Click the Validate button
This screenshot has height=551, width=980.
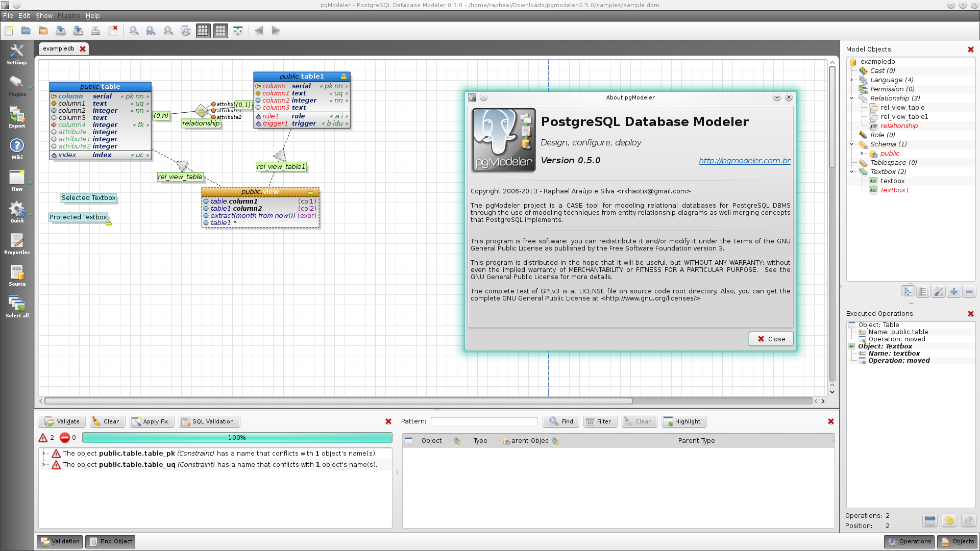(x=62, y=421)
